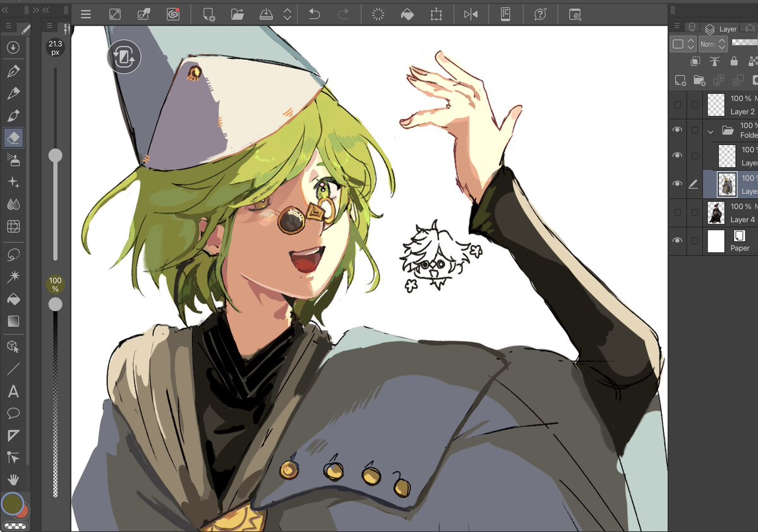Select the Liquify grid tool

click(13, 226)
